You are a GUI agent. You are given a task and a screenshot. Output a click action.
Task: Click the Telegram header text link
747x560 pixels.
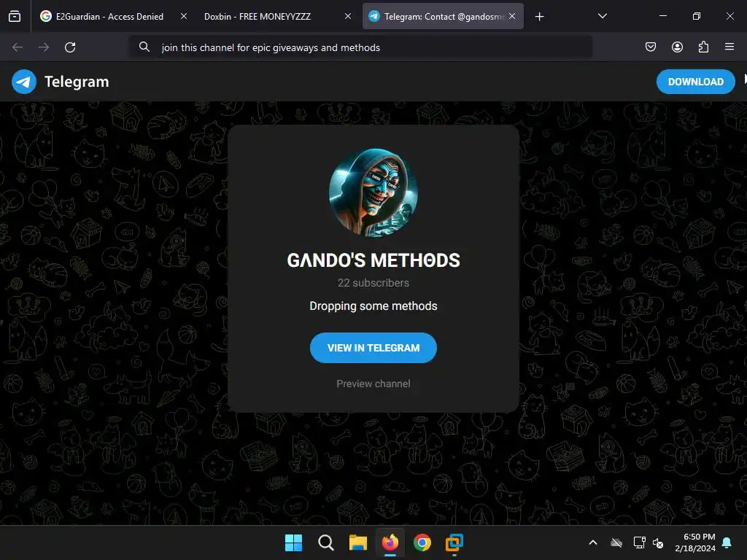click(x=77, y=82)
